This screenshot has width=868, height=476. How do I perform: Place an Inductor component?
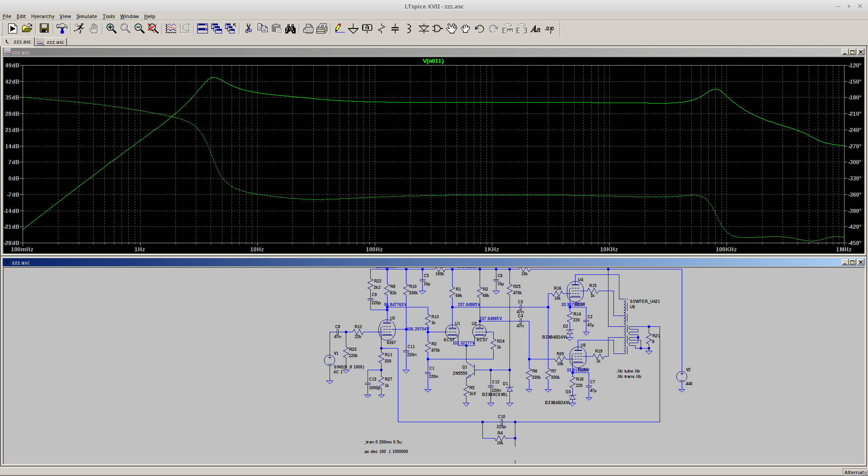(409, 29)
